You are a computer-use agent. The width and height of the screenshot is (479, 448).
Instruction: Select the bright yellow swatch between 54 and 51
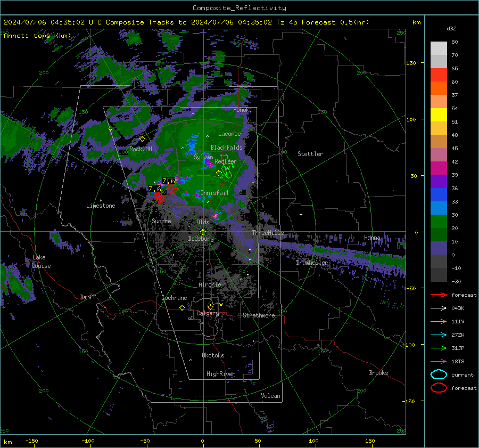439,115
